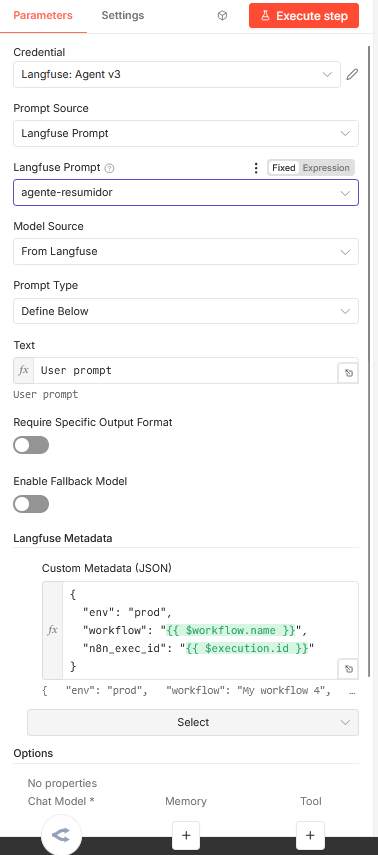Open the agente-resumidor prompt dropdown

pos(185,192)
